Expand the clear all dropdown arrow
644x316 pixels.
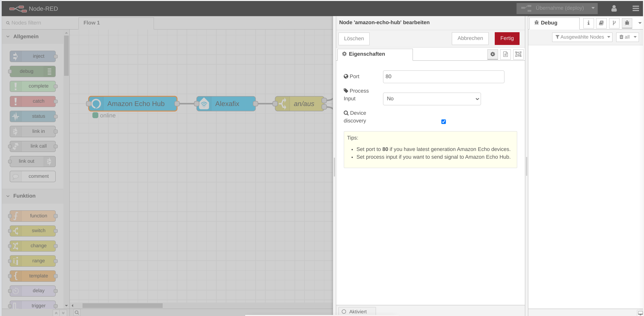click(635, 37)
